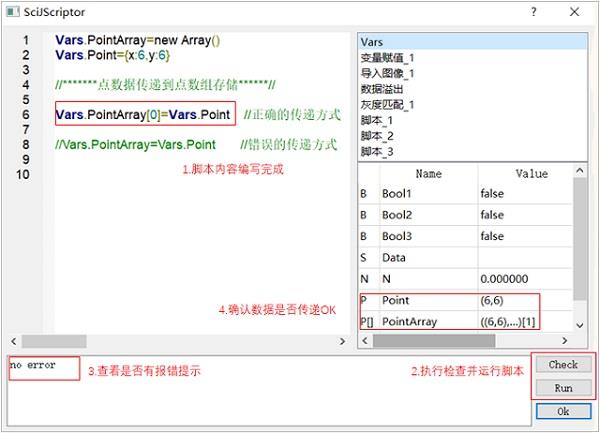Select 脚本_3 in the list
The width and height of the screenshot is (600, 433).
tap(377, 150)
